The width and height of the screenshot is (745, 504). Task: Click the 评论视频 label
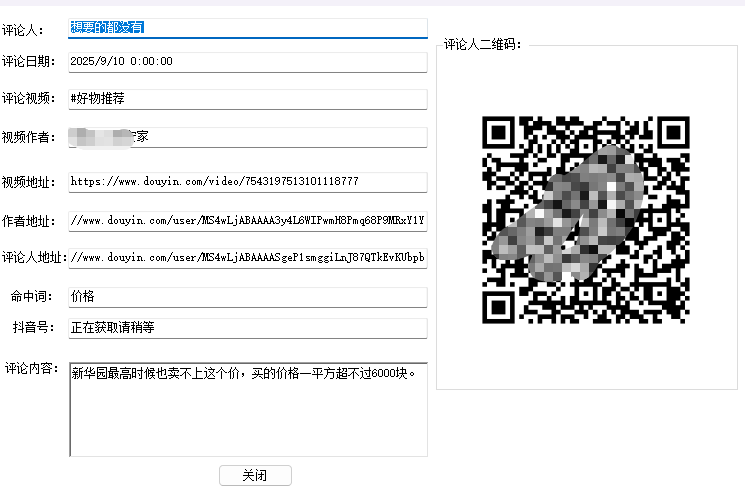coord(29,98)
